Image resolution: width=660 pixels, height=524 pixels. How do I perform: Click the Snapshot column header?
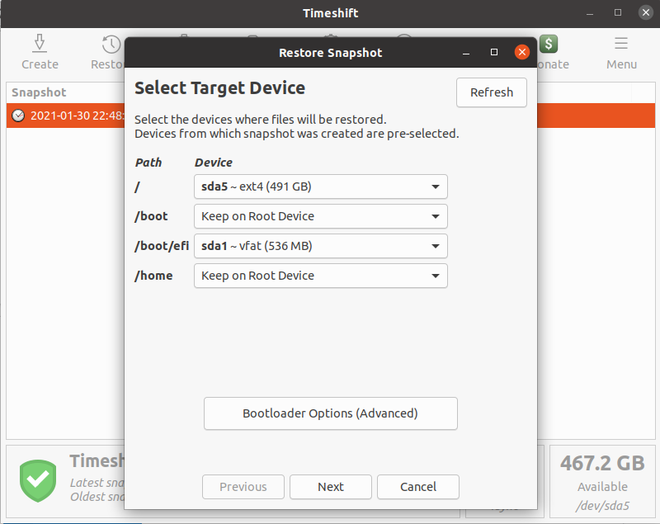pos(39,92)
